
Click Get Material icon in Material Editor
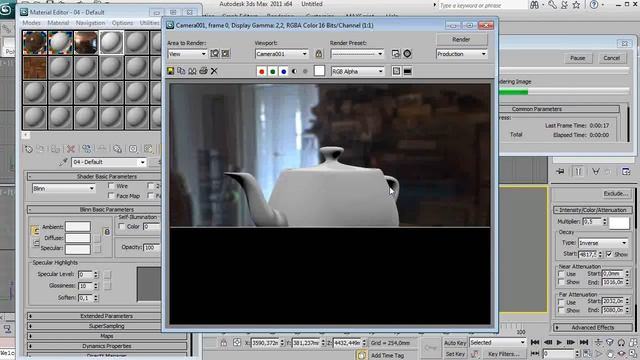pyautogui.click(x=29, y=149)
